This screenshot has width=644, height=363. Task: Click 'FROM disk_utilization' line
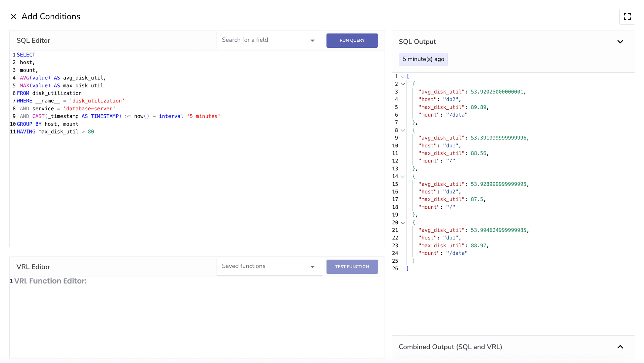[49, 93]
